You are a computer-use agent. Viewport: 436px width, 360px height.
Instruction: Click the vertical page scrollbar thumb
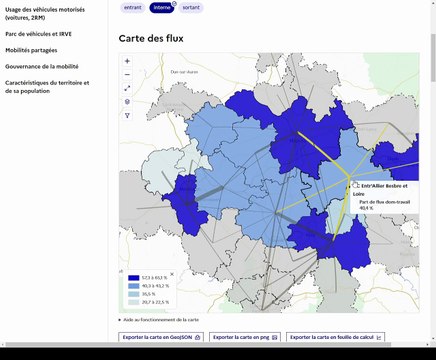pos(433,57)
